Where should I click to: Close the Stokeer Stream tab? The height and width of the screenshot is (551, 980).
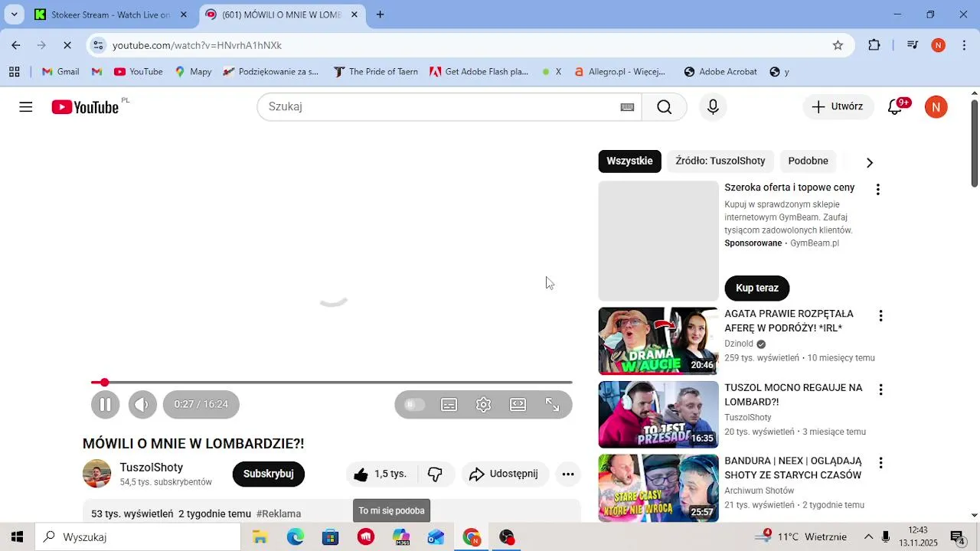(x=184, y=15)
